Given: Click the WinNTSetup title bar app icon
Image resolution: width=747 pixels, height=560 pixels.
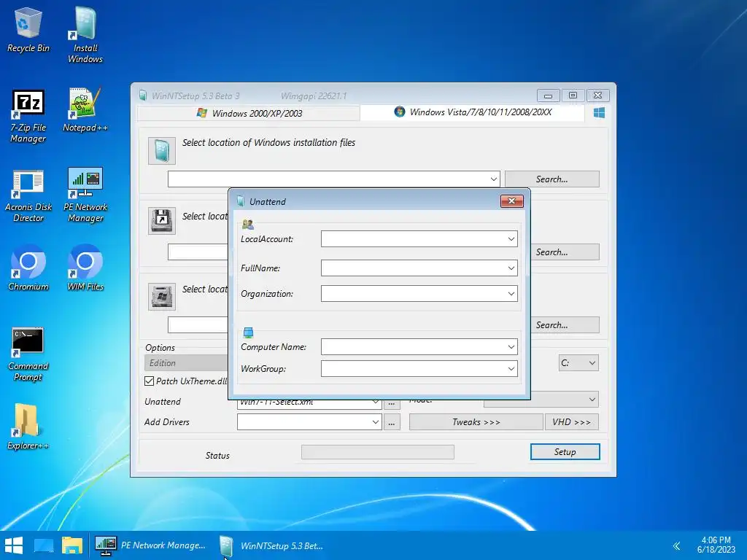Looking at the screenshot, I should 143,96.
